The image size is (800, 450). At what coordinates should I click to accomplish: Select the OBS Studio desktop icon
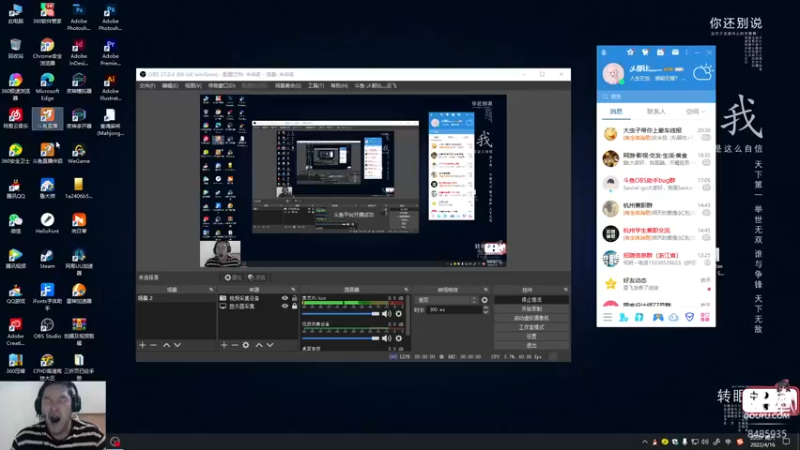click(47, 328)
